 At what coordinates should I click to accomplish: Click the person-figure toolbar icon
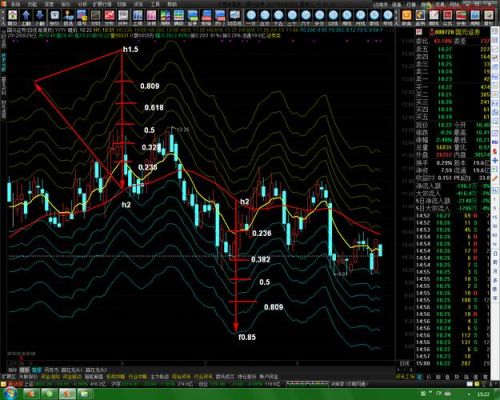click(x=68, y=16)
